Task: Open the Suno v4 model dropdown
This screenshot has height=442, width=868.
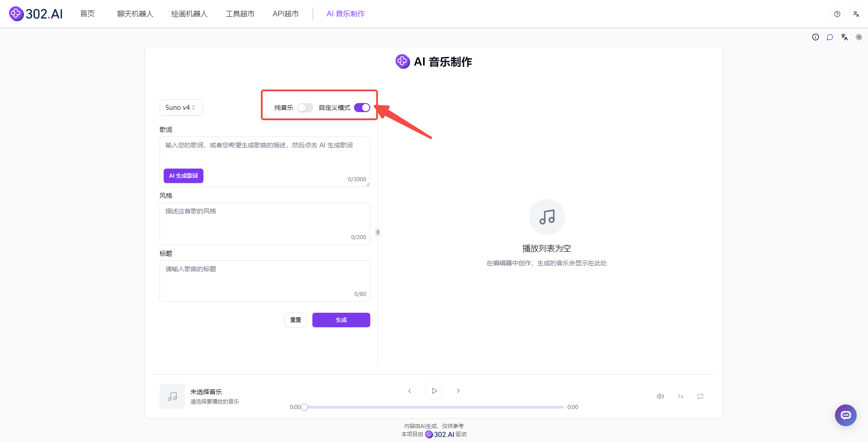Action: [181, 108]
